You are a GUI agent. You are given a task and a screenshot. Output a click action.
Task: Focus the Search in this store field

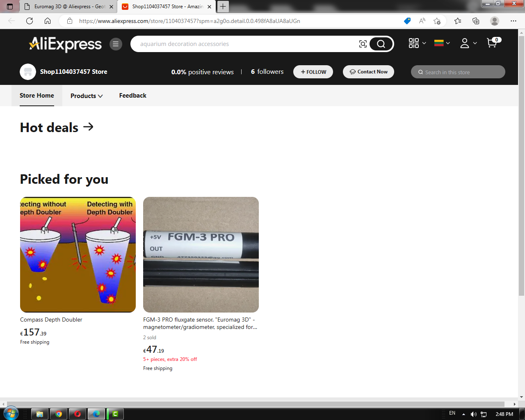coord(458,72)
